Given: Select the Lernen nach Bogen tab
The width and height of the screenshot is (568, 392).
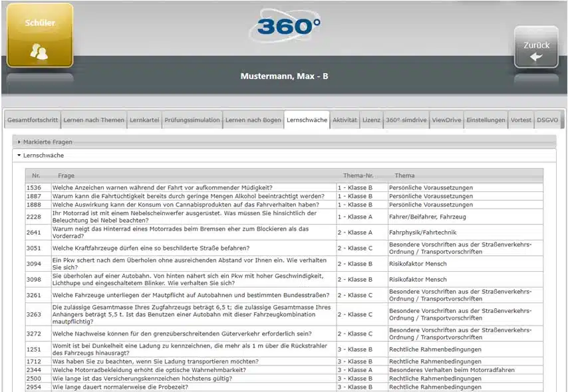Looking at the screenshot, I should (x=253, y=120).
